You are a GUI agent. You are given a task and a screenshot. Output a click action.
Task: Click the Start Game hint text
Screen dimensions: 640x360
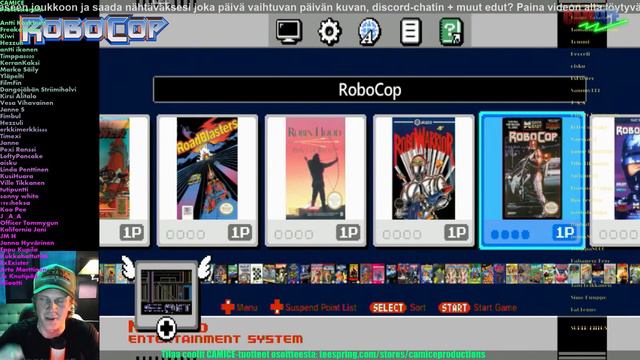(x=495, y=308)
